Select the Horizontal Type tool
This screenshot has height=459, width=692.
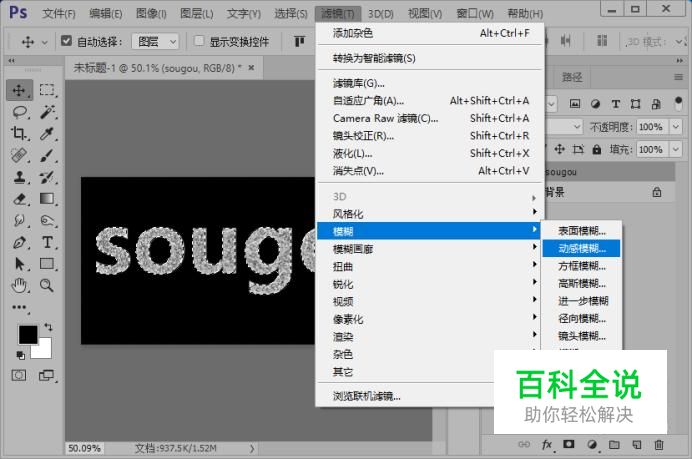tap(47, 242)
